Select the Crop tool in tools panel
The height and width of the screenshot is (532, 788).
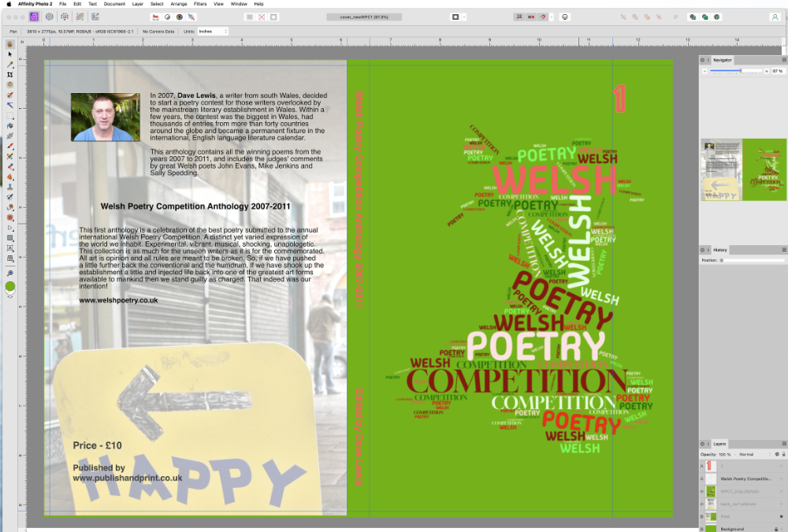pos(10,74)
